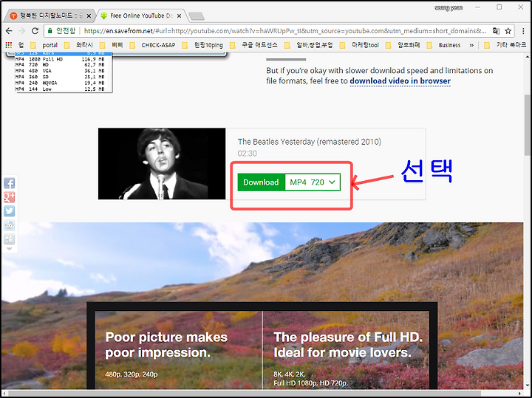The image size is (532, 398).
Task: Click the horizontal scrollbar at the bottom
Action: point(245,394)
